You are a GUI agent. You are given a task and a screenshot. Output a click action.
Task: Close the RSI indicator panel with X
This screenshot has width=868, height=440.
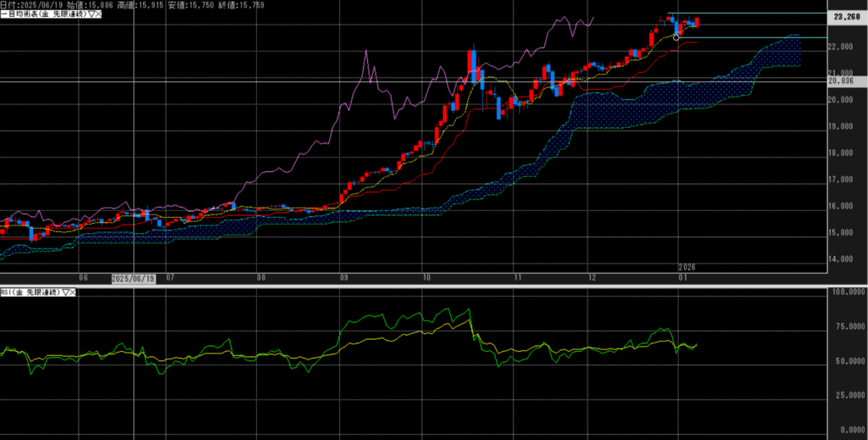(x=71, y=292)
